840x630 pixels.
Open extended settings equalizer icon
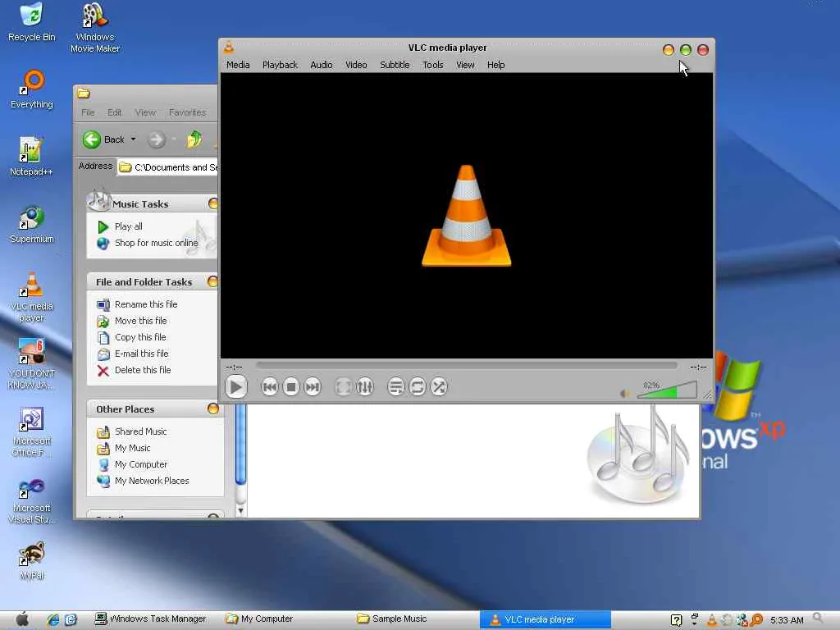[x=365, y=387]
